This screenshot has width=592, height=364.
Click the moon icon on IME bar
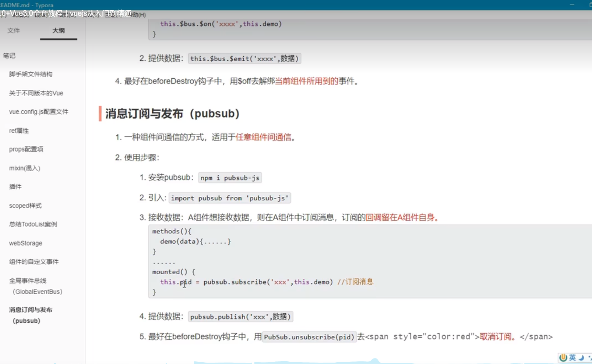coord(581,357)
